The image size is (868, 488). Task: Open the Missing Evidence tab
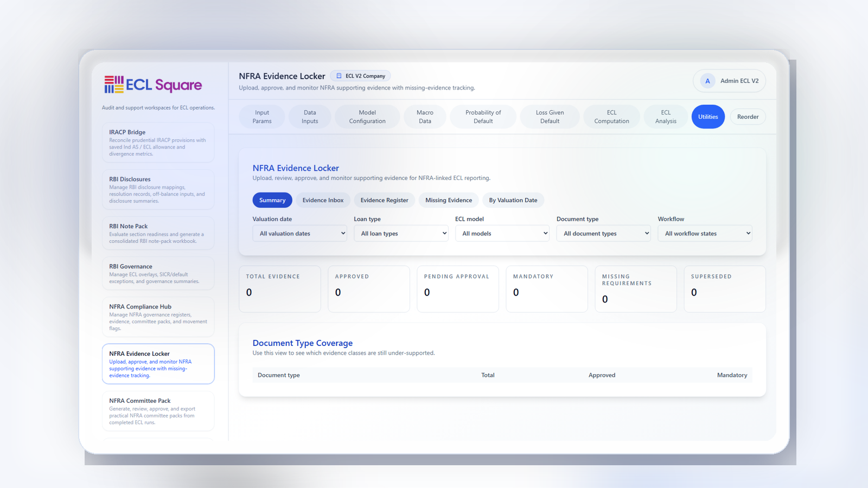click(x=448, y=200)
